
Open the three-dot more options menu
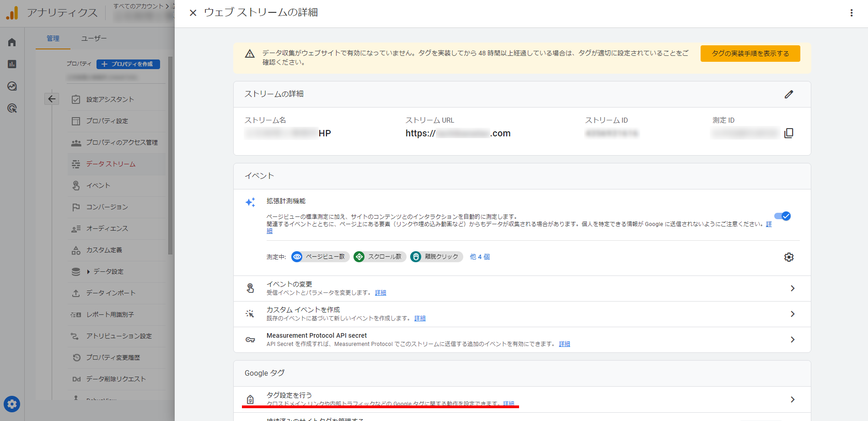pyautogui.click(x=851, y=13)
